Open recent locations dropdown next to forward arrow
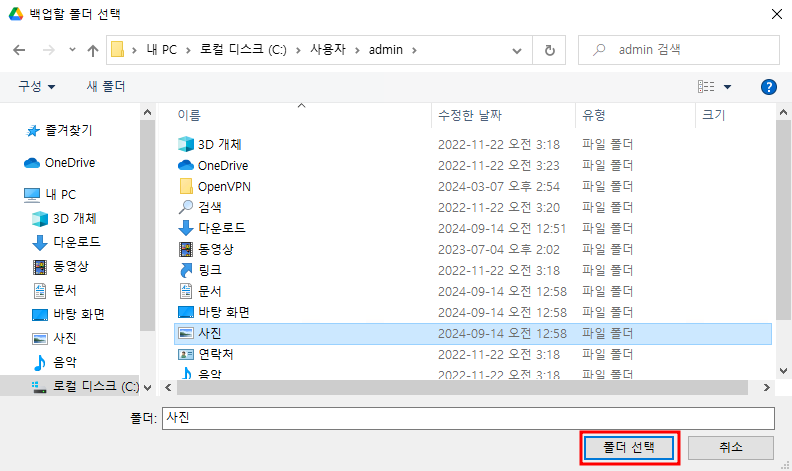 pyautogui.click(x=71, y=49)
